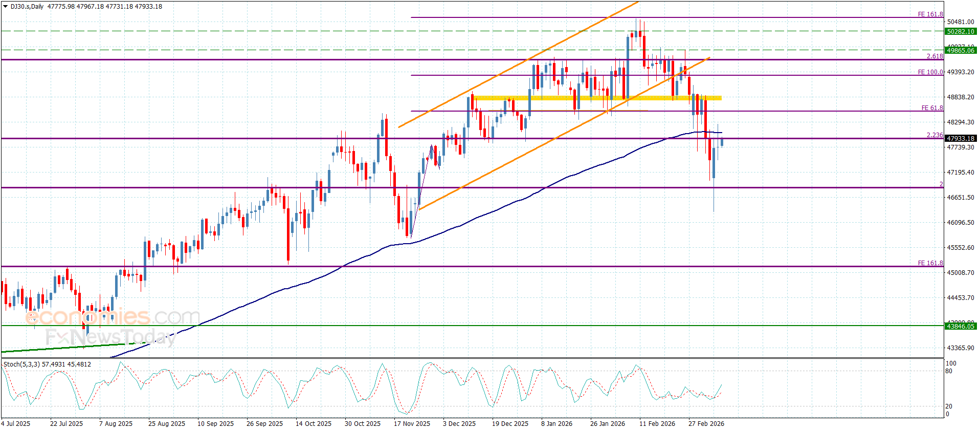Click the 47739.30 price axis label

click(x=961, y=147)
